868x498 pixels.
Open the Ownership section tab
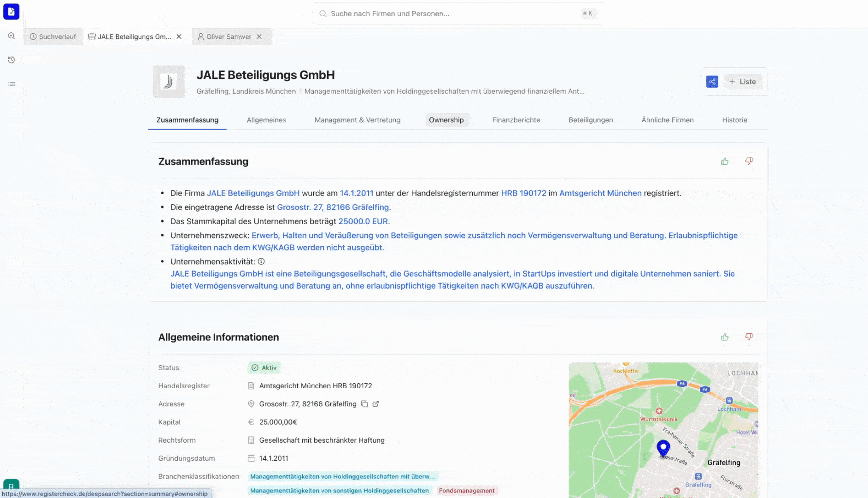446,120
